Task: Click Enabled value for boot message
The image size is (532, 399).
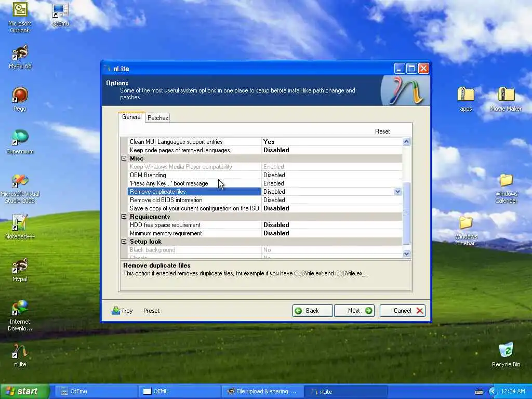Action: click(x=273, y=183)
